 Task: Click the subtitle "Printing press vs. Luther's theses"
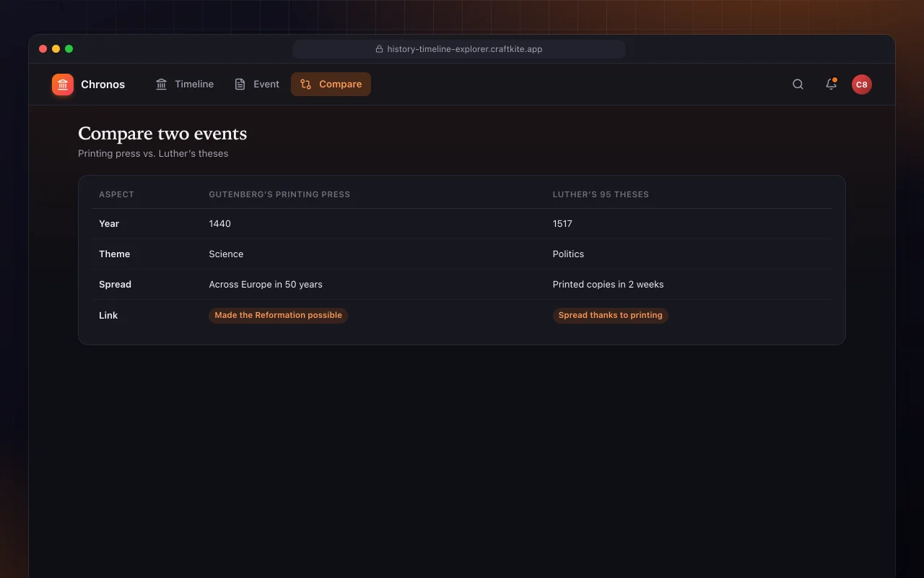click(x=153, y=154)
